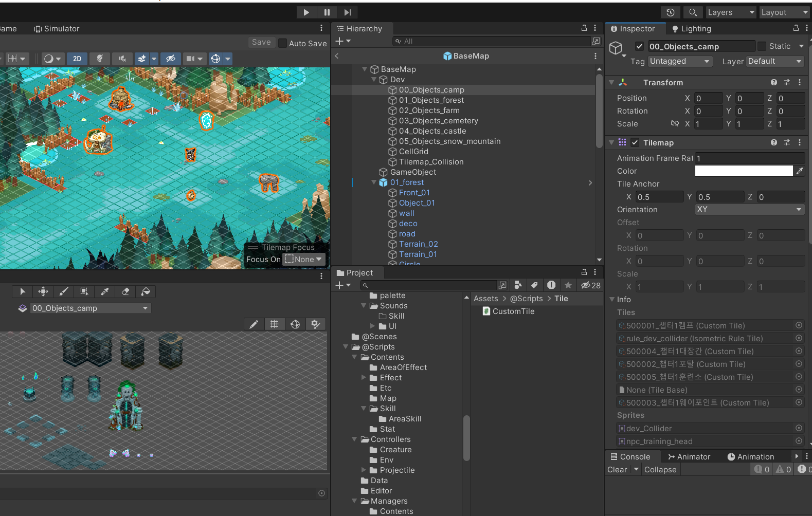The image size is (812, 516).
Task: Open the Tilemap help icon
Action: 773,142
